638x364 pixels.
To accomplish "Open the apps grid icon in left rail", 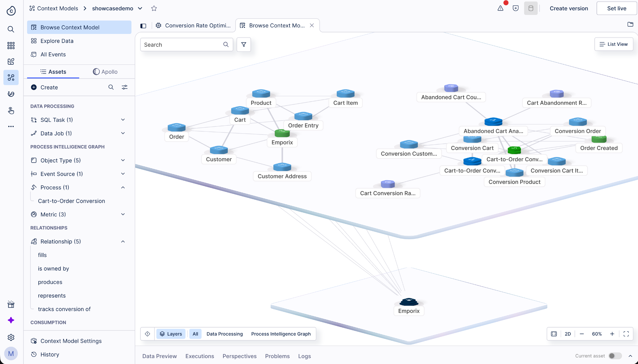I will coord(11,45).
